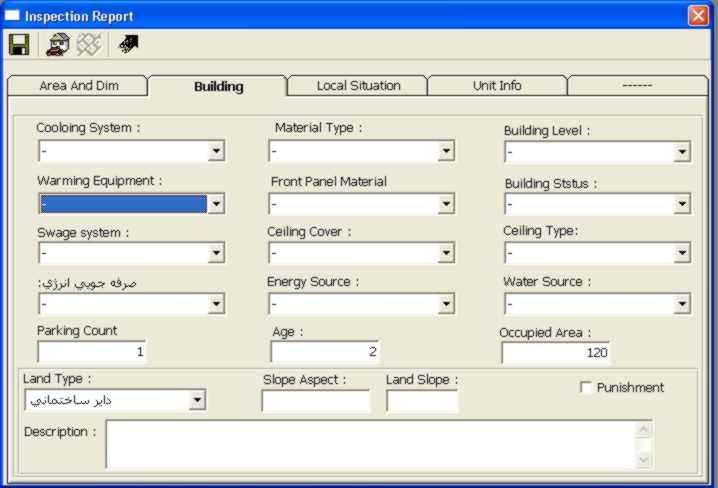Click inside the Description text area
The height and width of the screenshot is (488, 718).
pos(371,444)
